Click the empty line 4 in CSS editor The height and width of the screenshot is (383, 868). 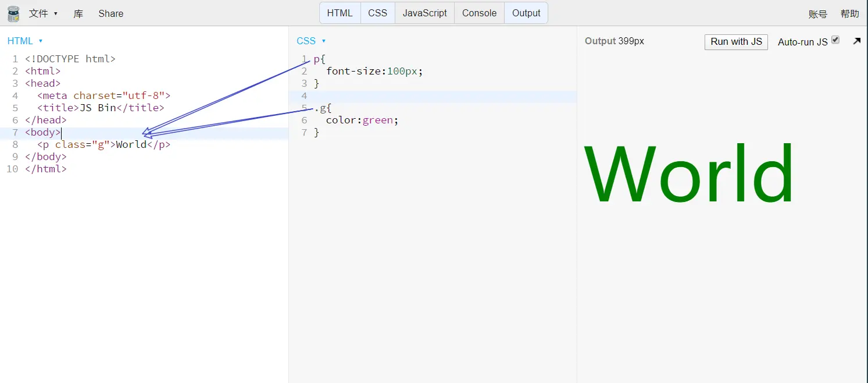(x=433, y=95)
